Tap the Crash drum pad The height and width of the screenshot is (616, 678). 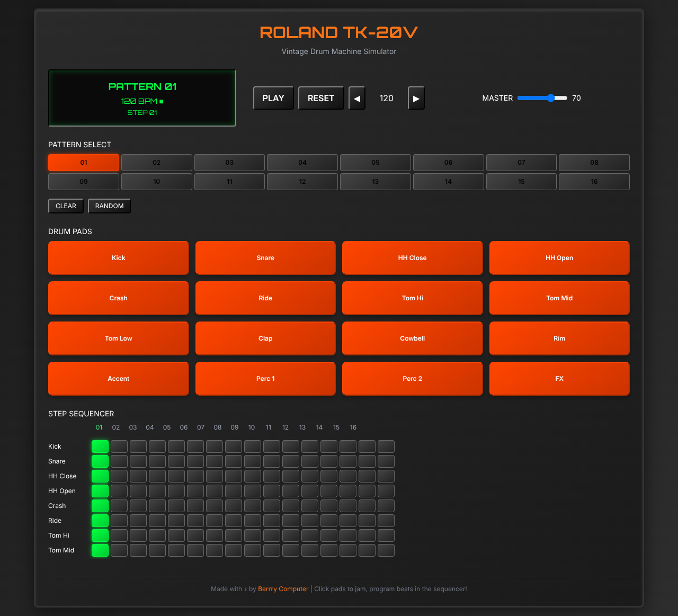(x=118, y=298)
